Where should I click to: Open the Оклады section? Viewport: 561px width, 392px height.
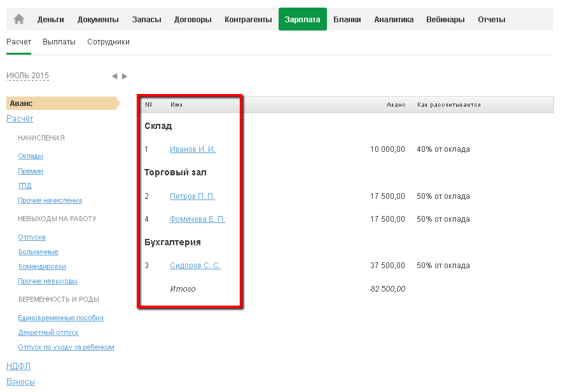click(31, 156)
